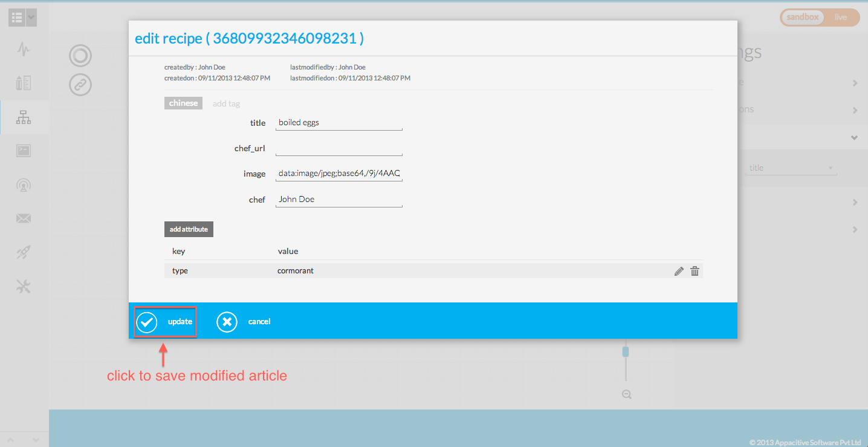Click the chain link icon behind dialog
This screenshot has width=868, height=447.
tap(80, 85)
